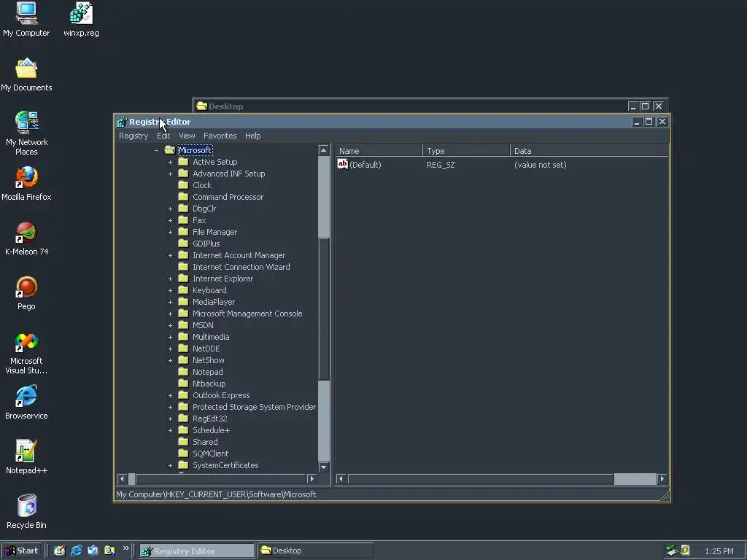Open the Registry menu

tap(133, 136)
